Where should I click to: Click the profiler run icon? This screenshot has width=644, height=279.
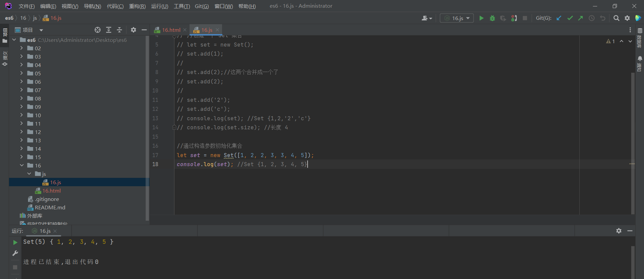click(x=514, y=18)
